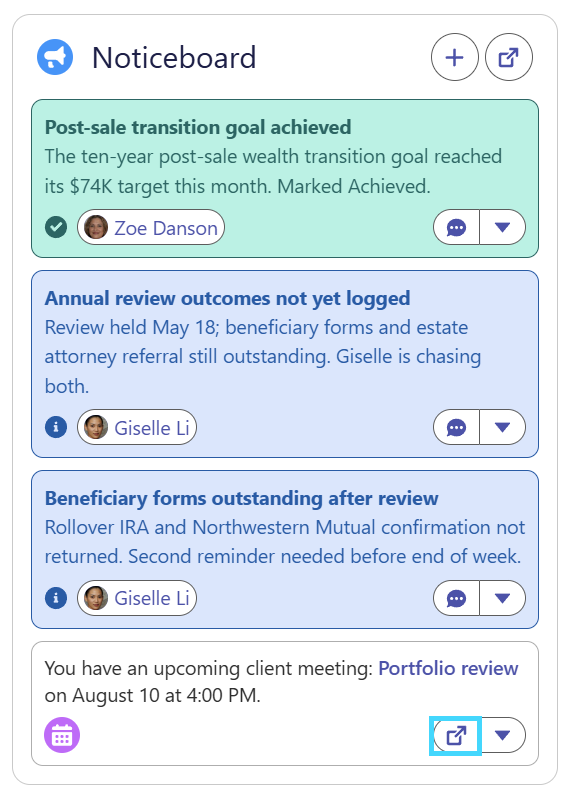Open Giselle Li chip on Annual review notice
Screen dimensions: 567x796
point(137,427)
